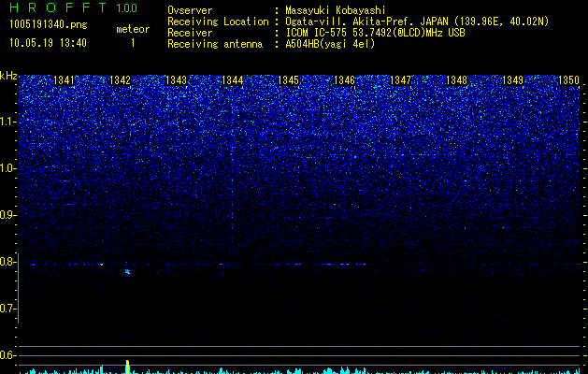Image resolution: width=588 pixels, height=374 pixels.
Task: Click the 1343 time marker
Action: tap(177, 80)
